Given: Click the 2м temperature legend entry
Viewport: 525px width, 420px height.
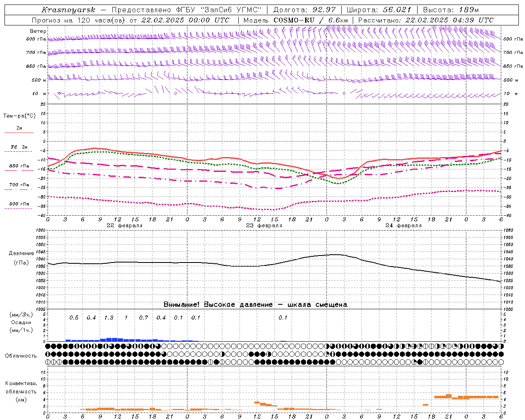Looking at the screenshot, I should tap(19, 128).
